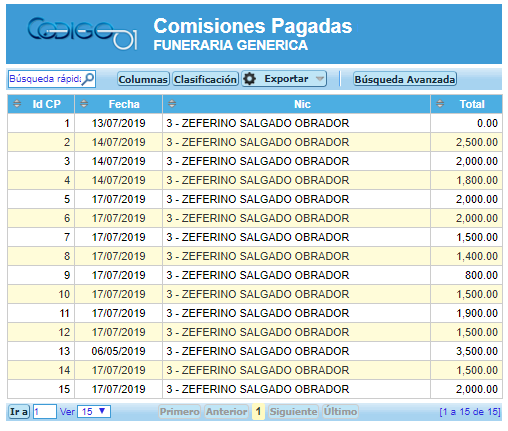The image size is (508, 431).
Task: Click the magnifier icon in quick search
Action: tap(88, 79)
